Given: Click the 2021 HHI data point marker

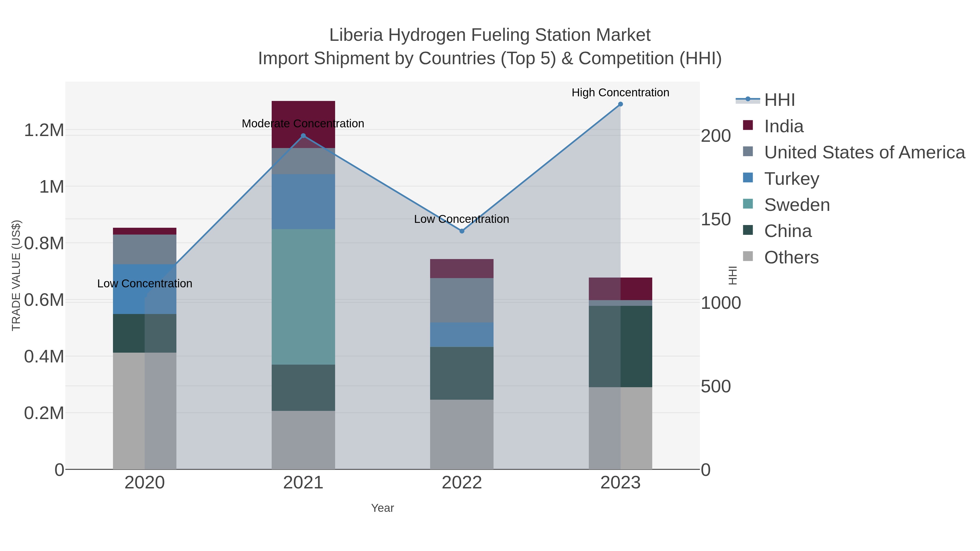Looking at the screenshot, I should pos(303,136).
